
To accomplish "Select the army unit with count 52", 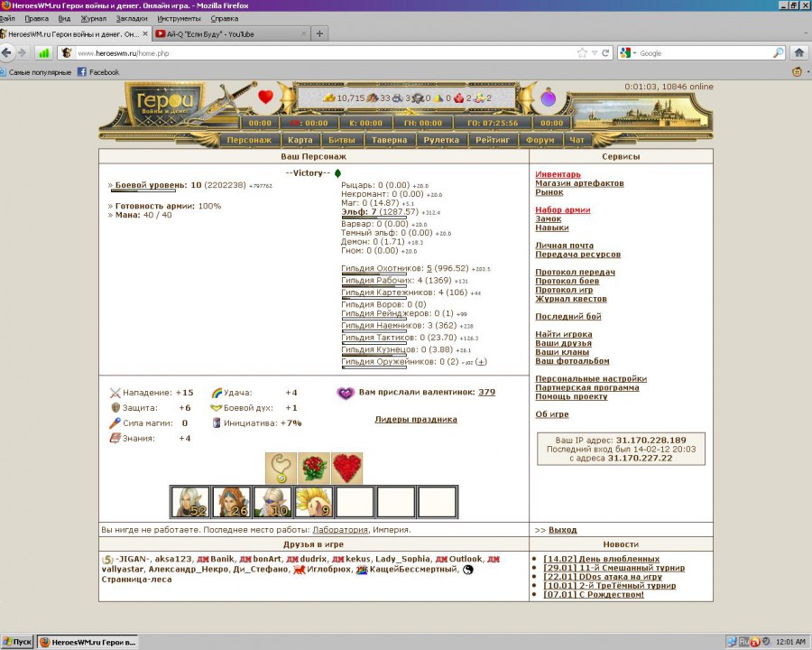I will (190, 501).
